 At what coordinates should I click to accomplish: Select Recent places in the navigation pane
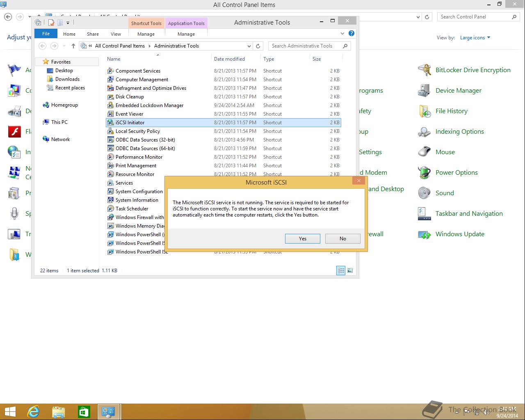70,88
